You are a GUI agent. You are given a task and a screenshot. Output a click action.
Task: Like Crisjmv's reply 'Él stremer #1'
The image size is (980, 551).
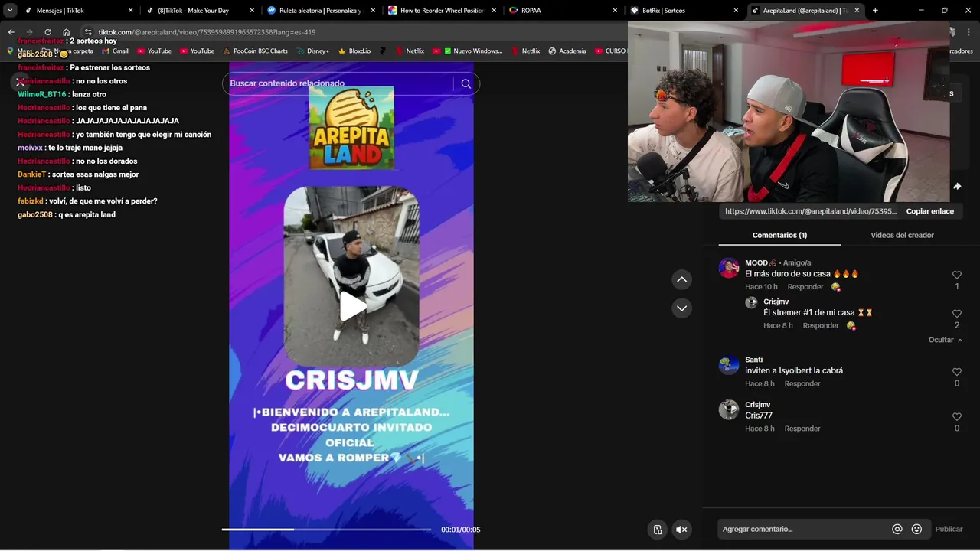tap(957, 314)
